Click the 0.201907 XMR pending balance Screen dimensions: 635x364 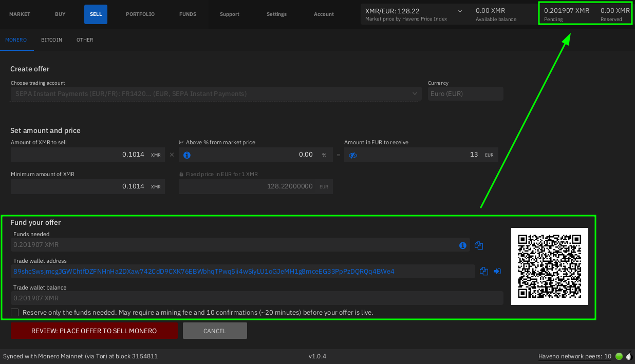pos(567,10)
